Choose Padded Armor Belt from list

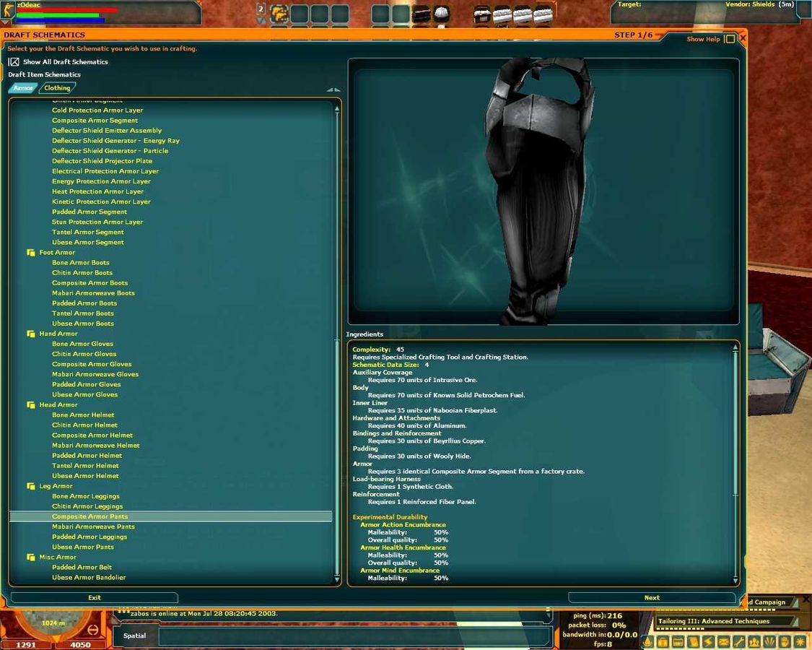click(x=82, y=568)
